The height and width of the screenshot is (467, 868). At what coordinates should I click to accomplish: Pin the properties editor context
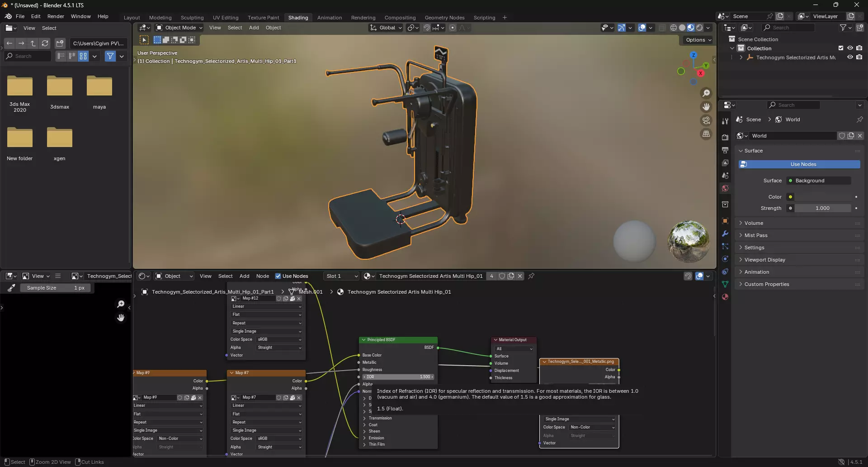(x=859, y=119)
